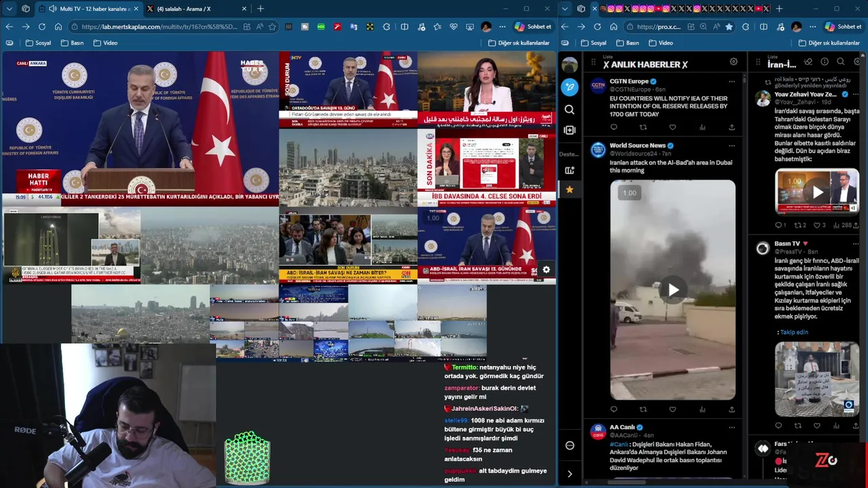
Task: Open the Basın bookmarks folder in left browser
Action: coord(73,43)
